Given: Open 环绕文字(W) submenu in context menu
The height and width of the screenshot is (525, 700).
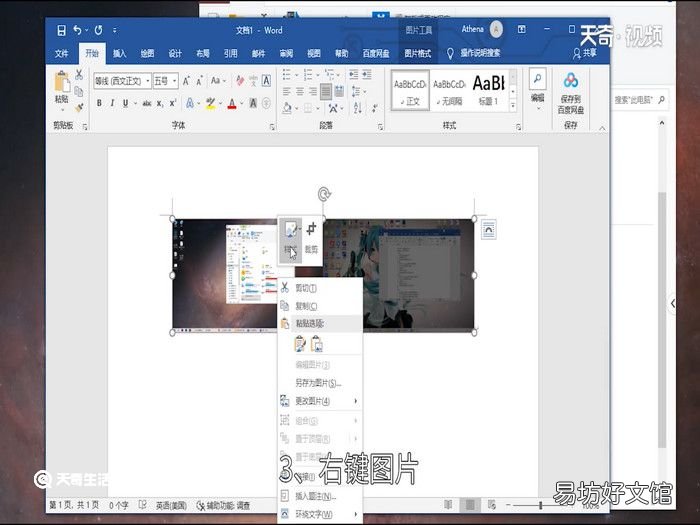Looking at the screenshot, I should point(320,514).
